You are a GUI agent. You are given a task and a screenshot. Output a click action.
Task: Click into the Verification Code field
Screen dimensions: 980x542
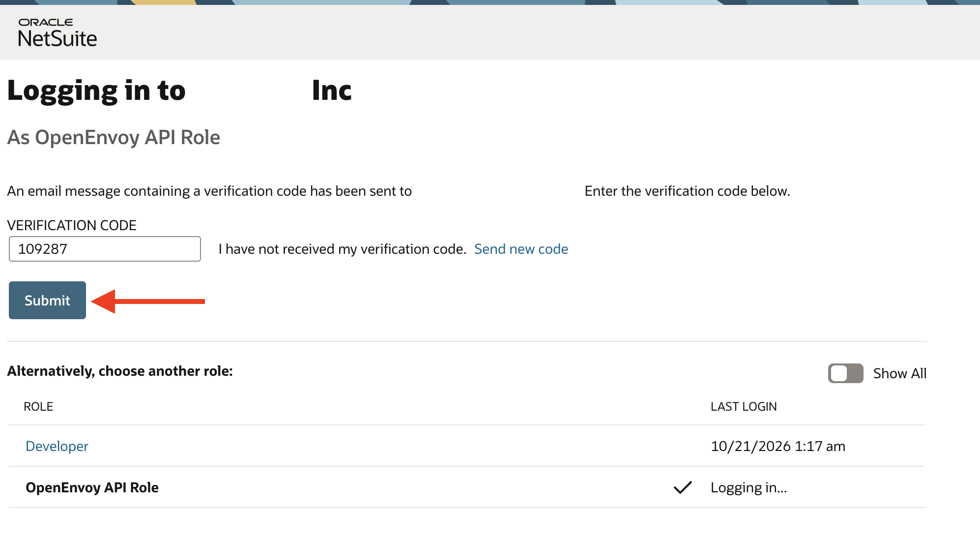[x=105, y=249]
